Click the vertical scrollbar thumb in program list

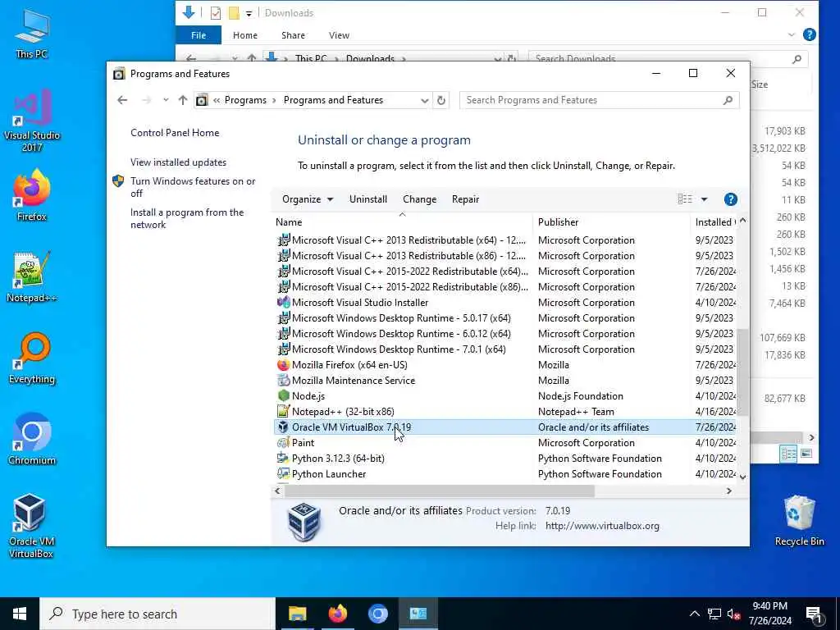point(742,372)
